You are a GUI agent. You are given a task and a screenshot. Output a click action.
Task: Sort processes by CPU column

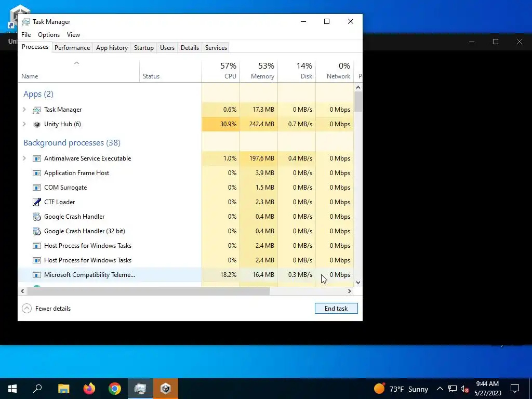(x=221, y=71)
